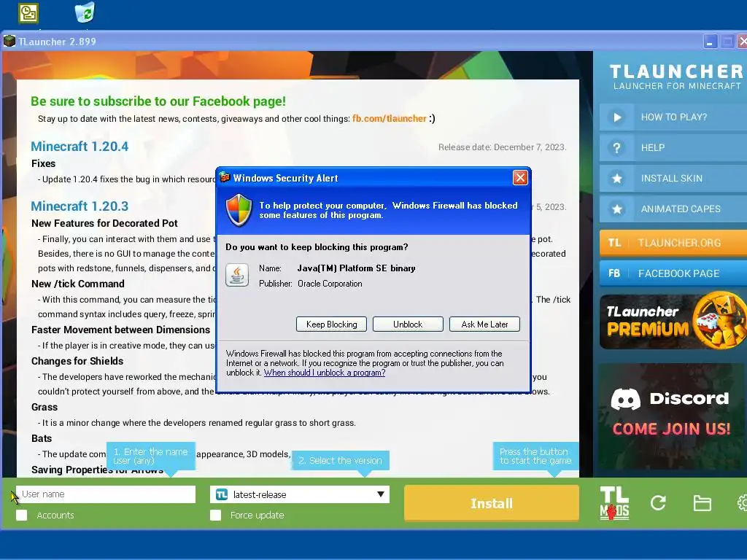The image size is (747, 560).
Task: Click the question mark icon beside HELP
Action: click(x=616, y=147)
